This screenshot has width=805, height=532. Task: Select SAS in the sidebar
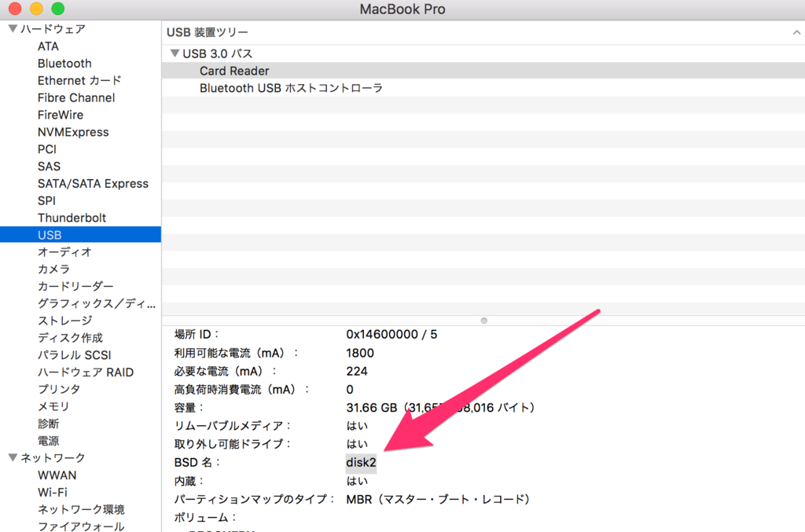(49, 167)
